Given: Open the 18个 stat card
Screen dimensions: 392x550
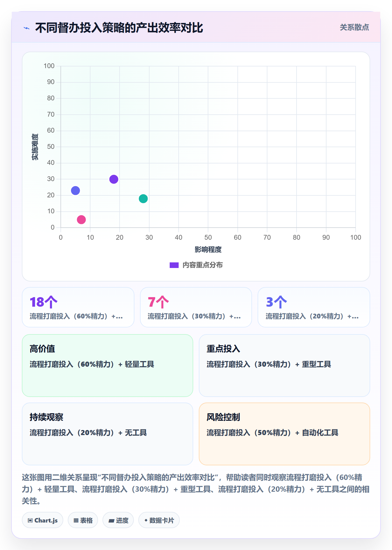Looking at the screenshot, I should [x=78, y=307].
